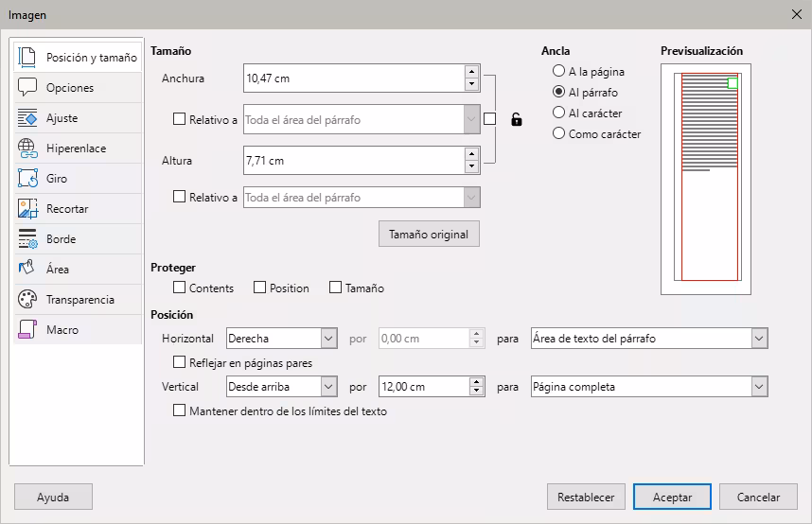This screenshot has width=812, height=524.
Task: Open the Borde icon in sidebar
Action: tap(27, 239)
